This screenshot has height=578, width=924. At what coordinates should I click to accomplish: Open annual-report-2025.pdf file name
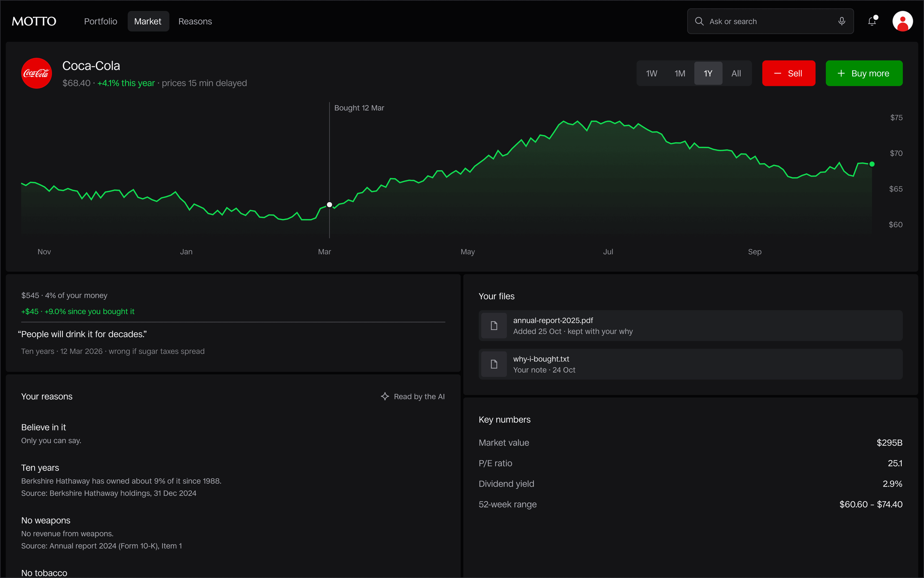click(x=553, y=320)
